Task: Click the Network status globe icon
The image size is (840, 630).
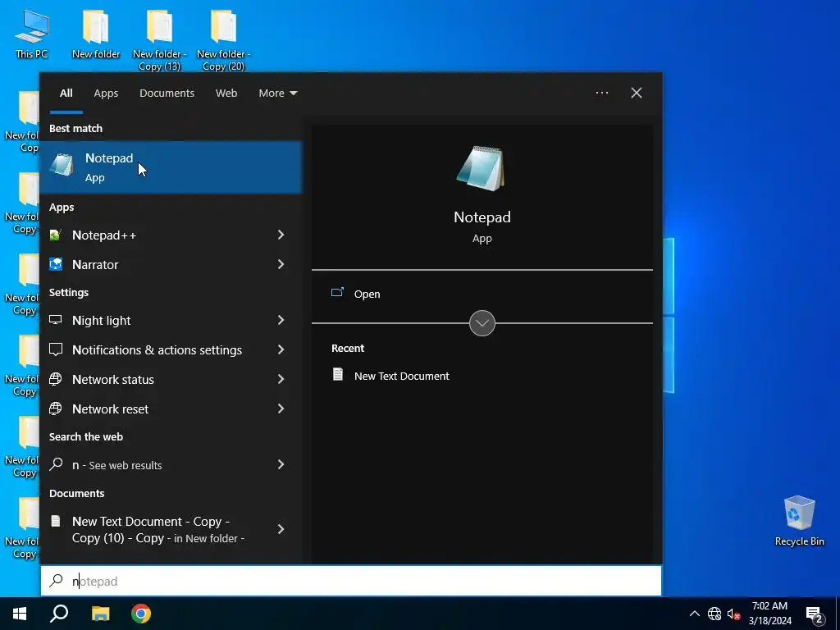Action: click(55, 379)
